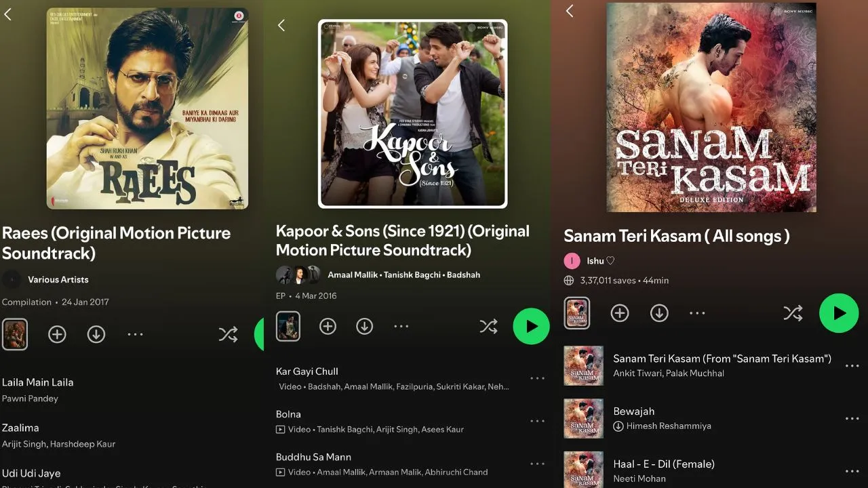The width and height of the screenshot is (868, 488).
Task: Open the Sanam Teri Kasam cover art
Action: (711, 107)
